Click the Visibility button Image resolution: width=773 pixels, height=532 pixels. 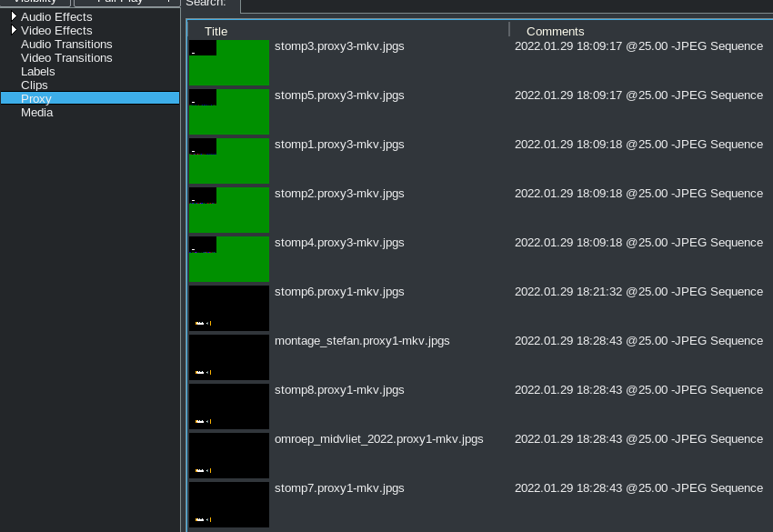tap(35, 2)
